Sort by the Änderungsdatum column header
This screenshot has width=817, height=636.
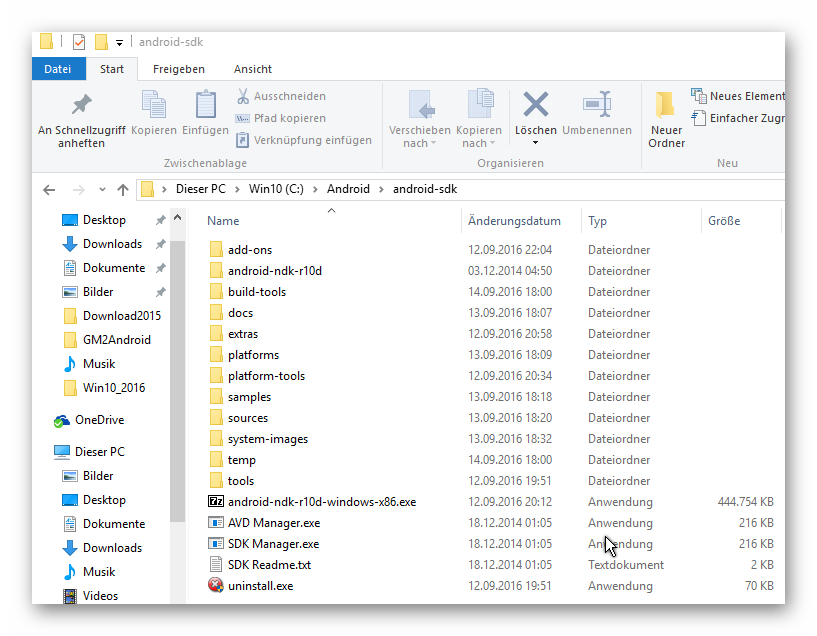click(514, 221)
